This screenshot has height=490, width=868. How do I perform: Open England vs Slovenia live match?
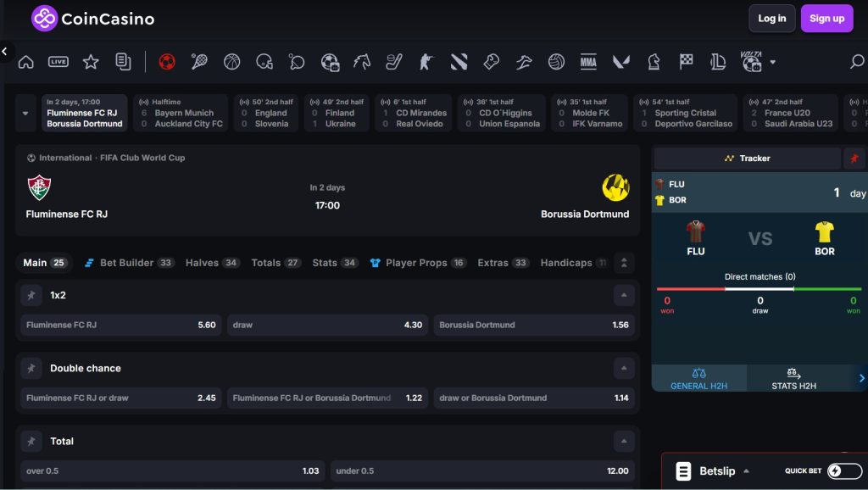click(266, 113)
